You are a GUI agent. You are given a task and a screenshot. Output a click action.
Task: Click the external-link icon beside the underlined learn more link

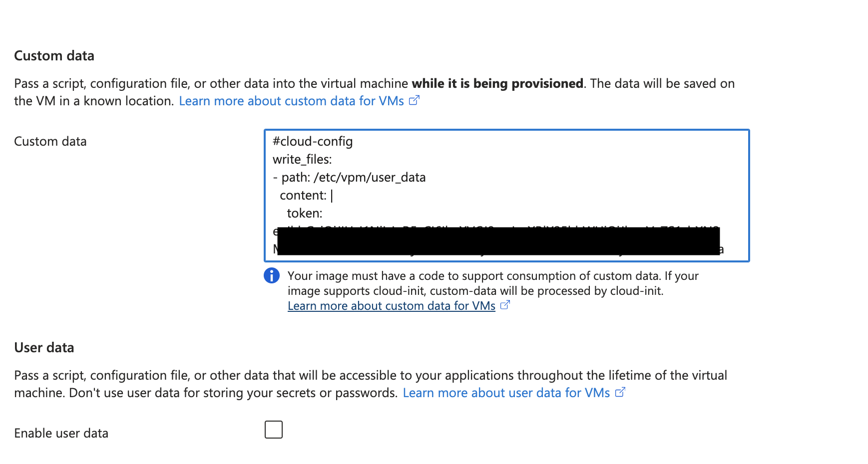[x=504, y=305]
